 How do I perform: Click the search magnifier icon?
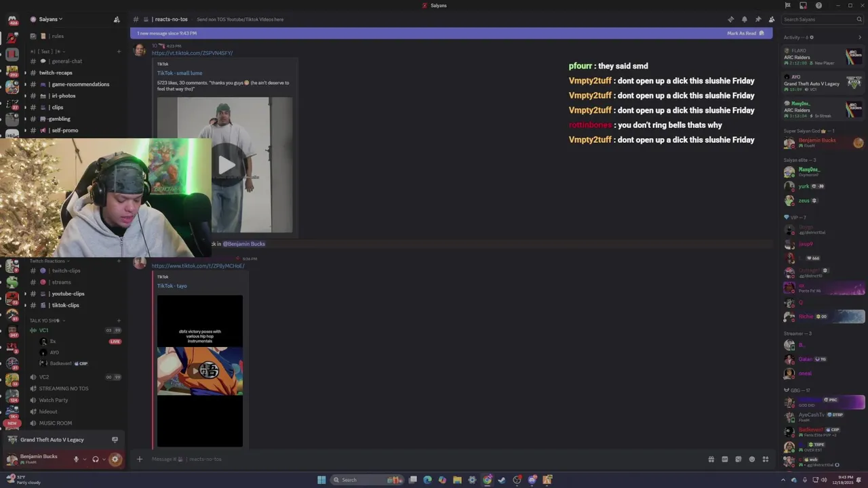point(859,20)
